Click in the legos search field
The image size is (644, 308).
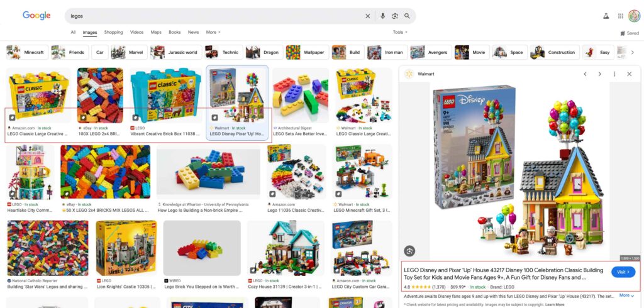coord(214,16)
